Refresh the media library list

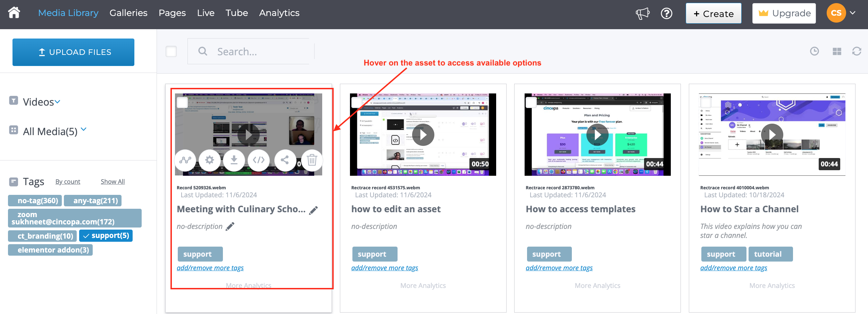[x=857, y=51]
